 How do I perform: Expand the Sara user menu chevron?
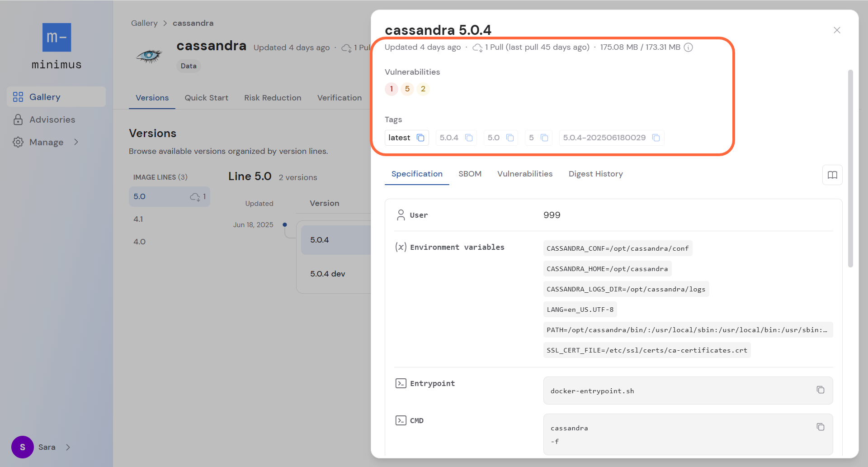click(x=68, y=447)
